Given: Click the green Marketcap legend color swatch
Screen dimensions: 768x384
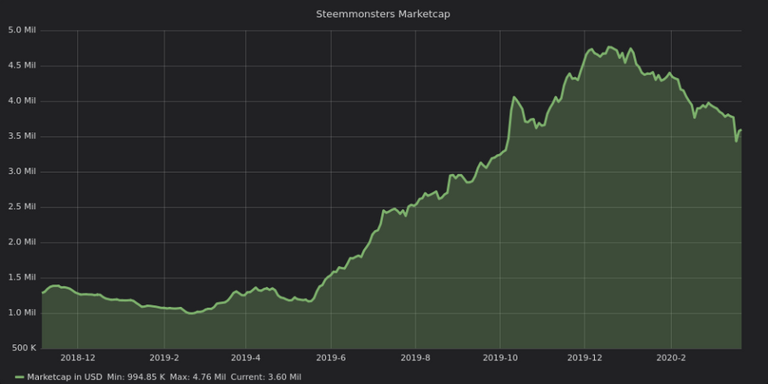Looking at the screenshot, I should 20,377.
